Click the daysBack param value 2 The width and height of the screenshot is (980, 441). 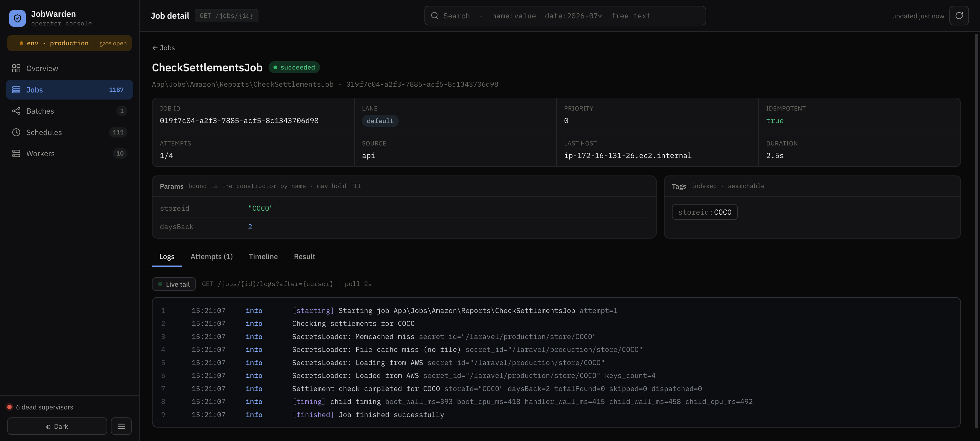[250, 227]
